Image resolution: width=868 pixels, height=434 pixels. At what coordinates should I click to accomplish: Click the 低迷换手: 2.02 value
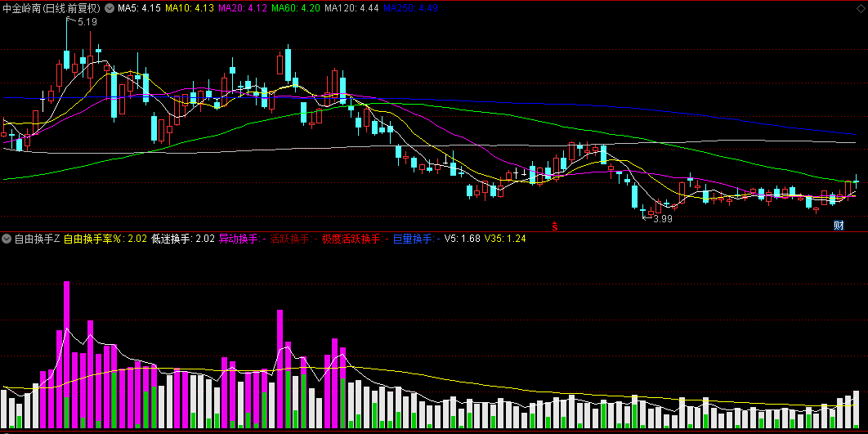(x=183, y=239)
